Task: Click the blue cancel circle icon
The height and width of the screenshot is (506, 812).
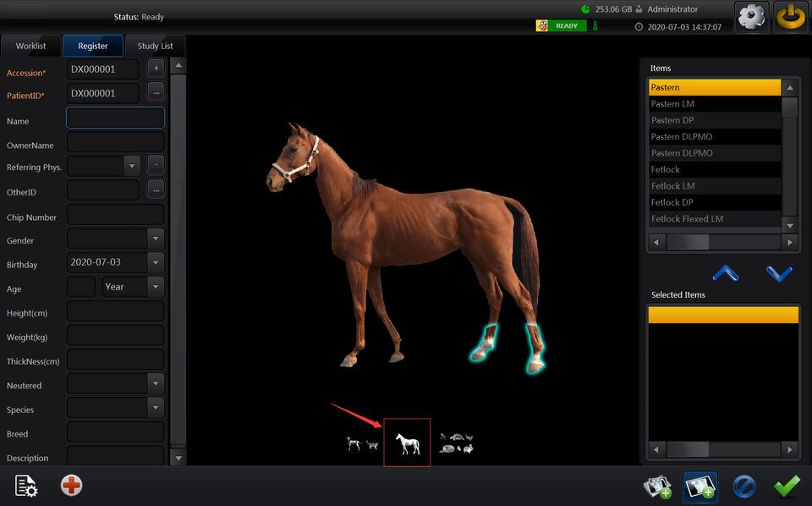Action: [743, 487]
